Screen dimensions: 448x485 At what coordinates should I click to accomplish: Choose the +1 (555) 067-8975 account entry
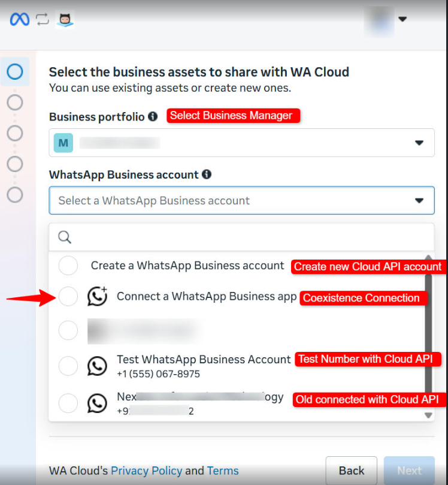click(x=158, y=374)
